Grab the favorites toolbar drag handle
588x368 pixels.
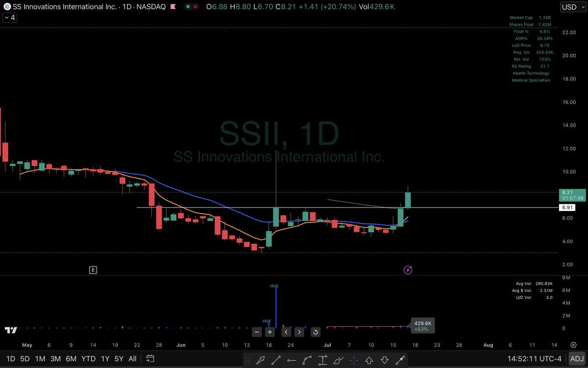(x=249, y=360)
